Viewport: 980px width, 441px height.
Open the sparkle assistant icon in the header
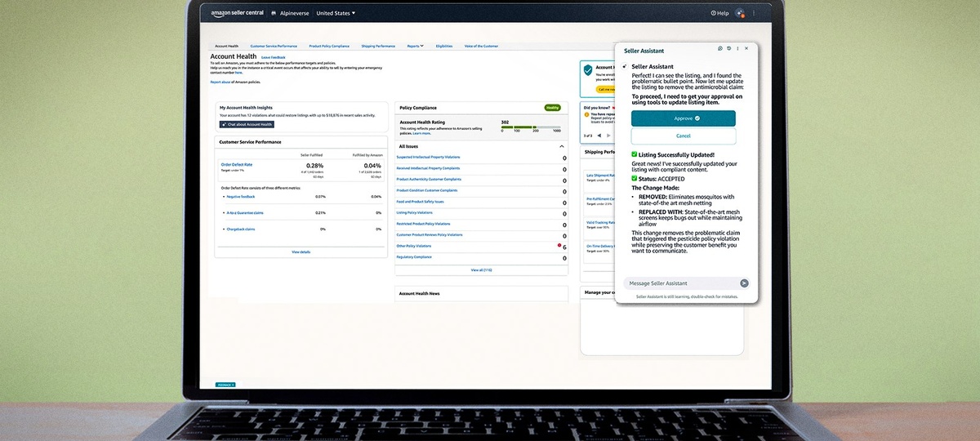(740, 13)
